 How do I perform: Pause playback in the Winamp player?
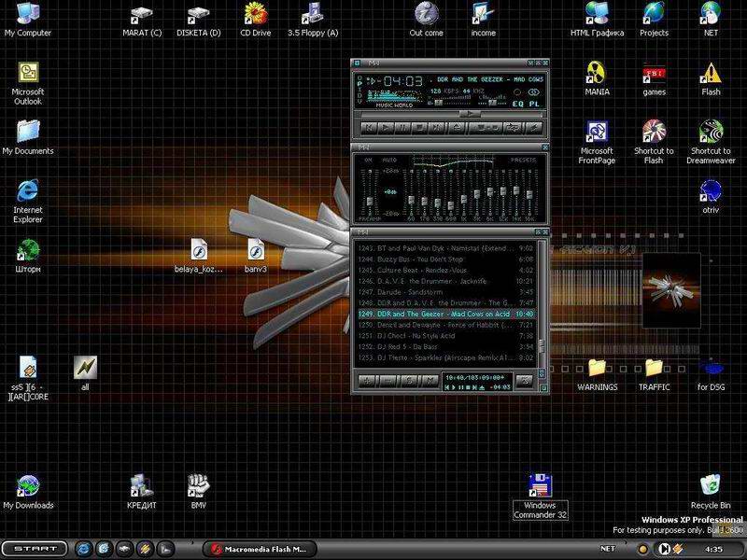click(x=402, y=128)
